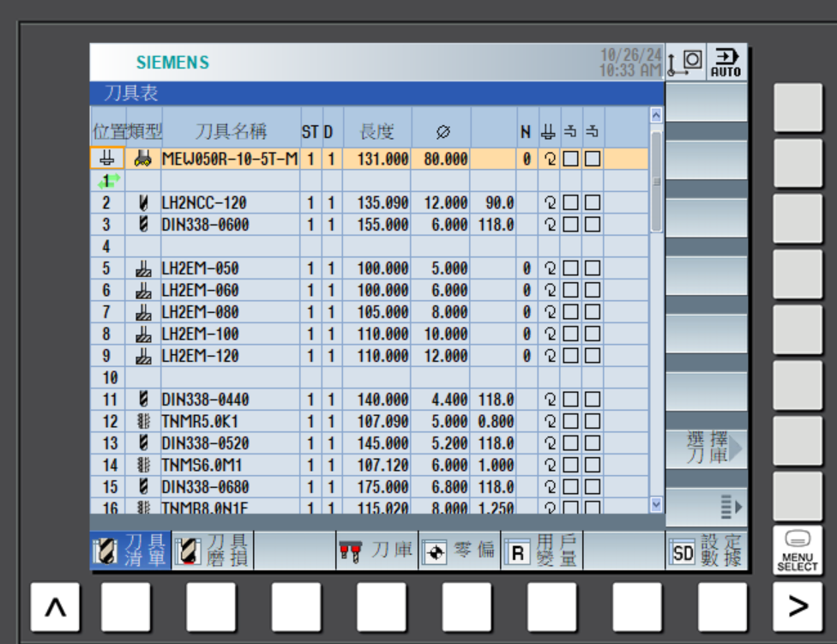Click drill icon for DIN338-0440

(142, 399)
